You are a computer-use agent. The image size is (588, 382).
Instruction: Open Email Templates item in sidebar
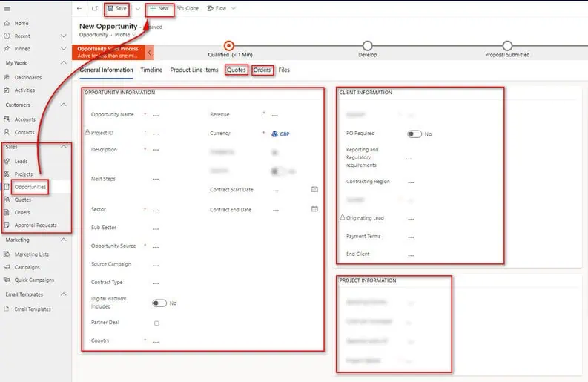(x=33, y=309)
